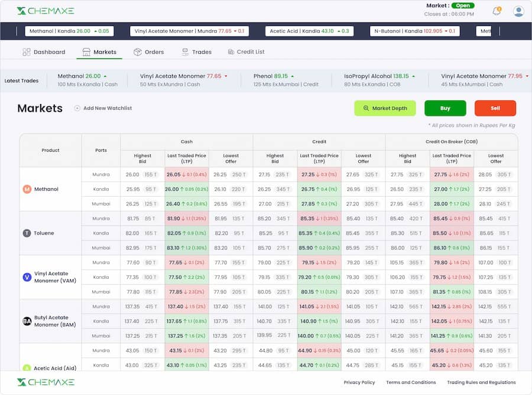Click Toluene Mumbai COB LTP 86.10
The width and height of the screenshot is (532, 395).
[452, 248]
